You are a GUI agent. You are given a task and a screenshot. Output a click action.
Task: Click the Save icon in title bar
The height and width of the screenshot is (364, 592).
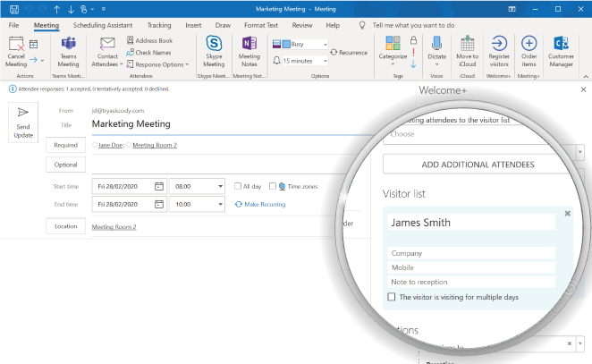click(14, 10)
